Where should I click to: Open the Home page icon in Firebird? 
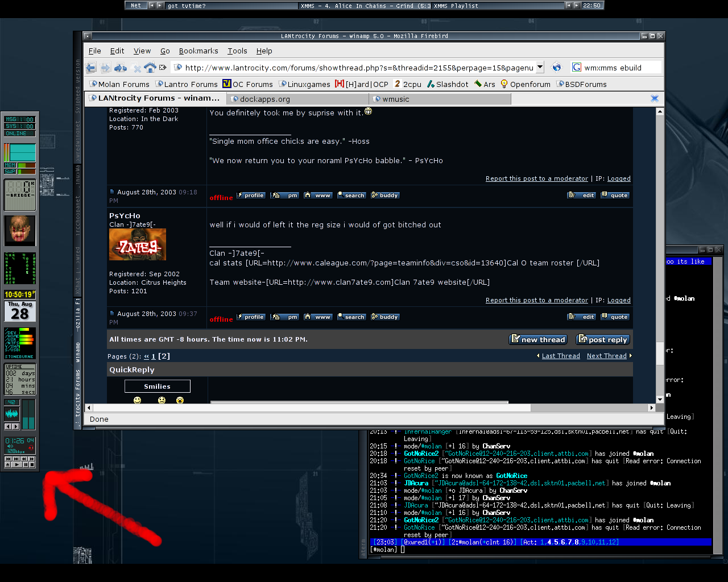(x=150, y=67)
